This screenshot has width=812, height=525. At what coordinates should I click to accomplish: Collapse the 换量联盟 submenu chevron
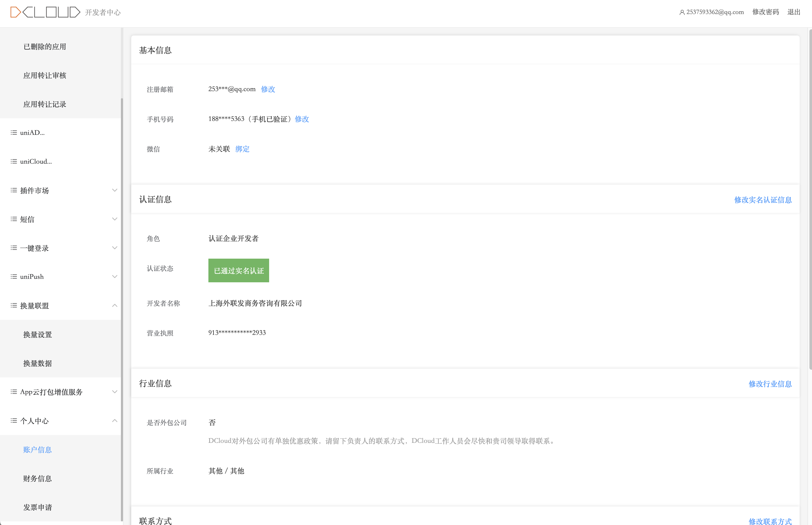pyautogui.click(x=115, y=305)
